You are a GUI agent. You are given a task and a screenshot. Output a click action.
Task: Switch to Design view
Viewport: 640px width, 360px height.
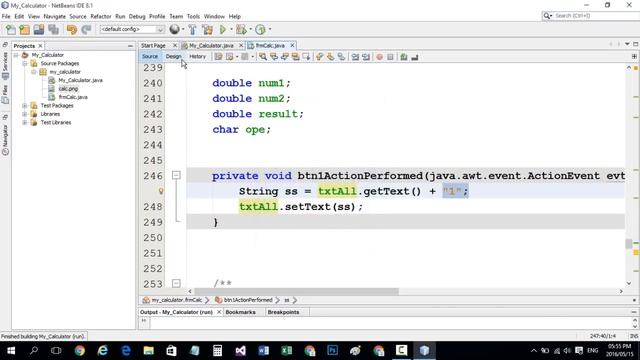173,56
